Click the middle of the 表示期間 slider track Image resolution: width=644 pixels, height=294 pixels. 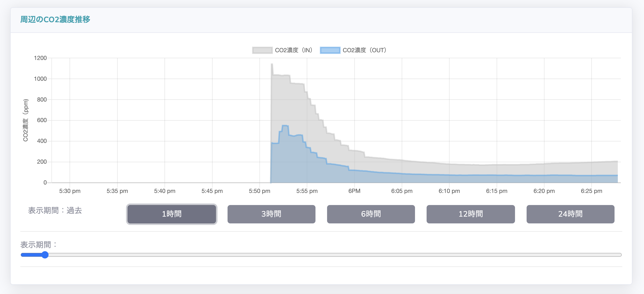(321, 255)
